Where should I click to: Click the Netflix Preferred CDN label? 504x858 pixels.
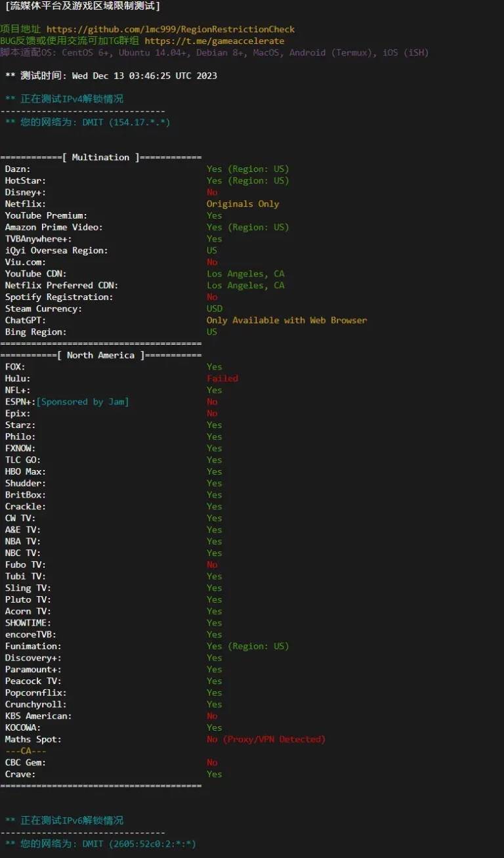pyautogui.click(x=62, y=286)
